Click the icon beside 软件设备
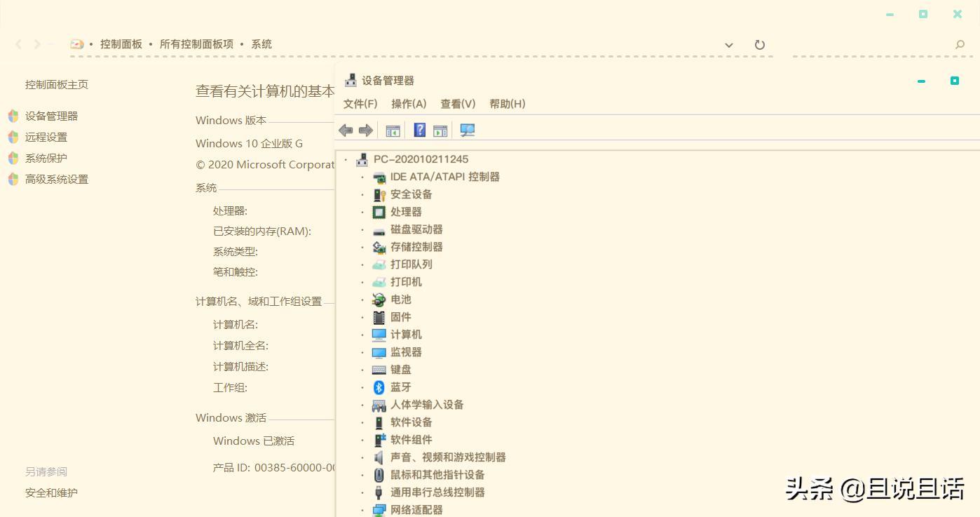980x517 pixels. (x=379, y=422)
